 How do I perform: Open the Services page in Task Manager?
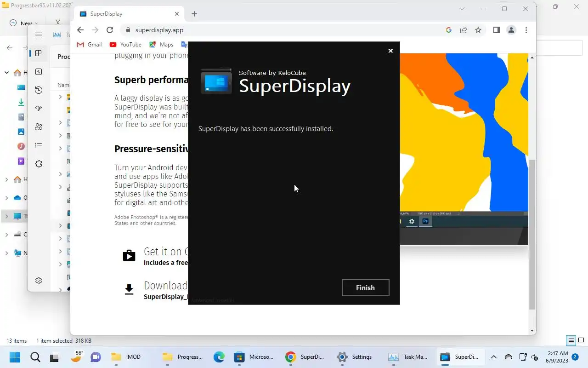39,164
